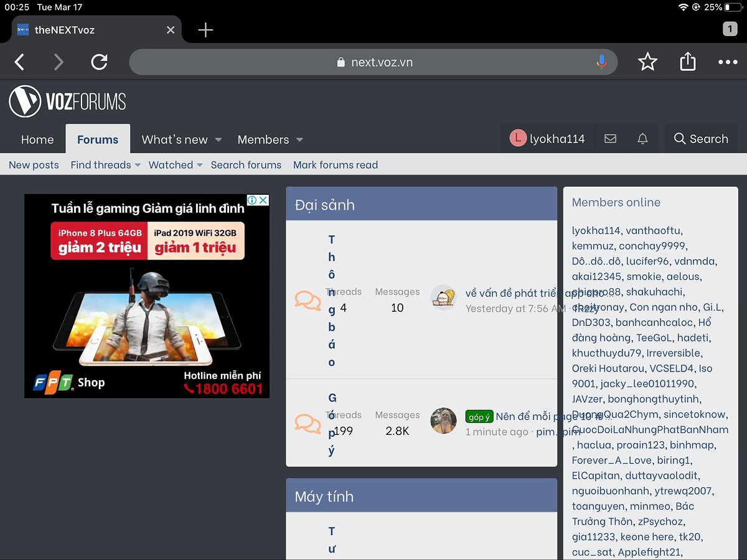Select the Forums tab
This screenshot has width=747, height=560.
pos(98,139)
